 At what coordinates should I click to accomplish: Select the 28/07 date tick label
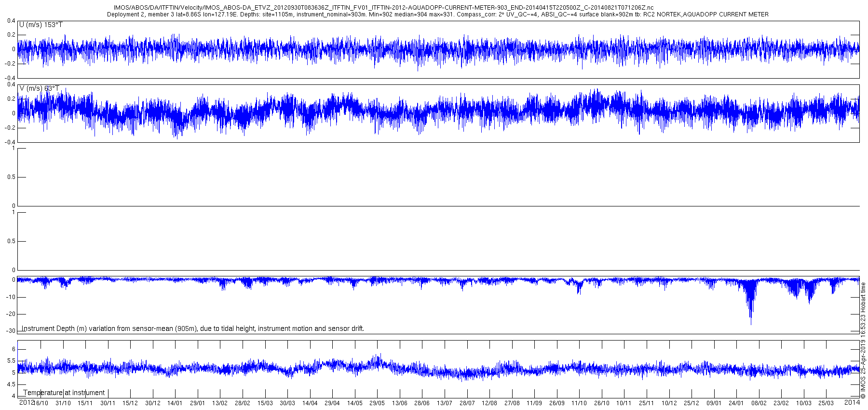tap(467, 403)
